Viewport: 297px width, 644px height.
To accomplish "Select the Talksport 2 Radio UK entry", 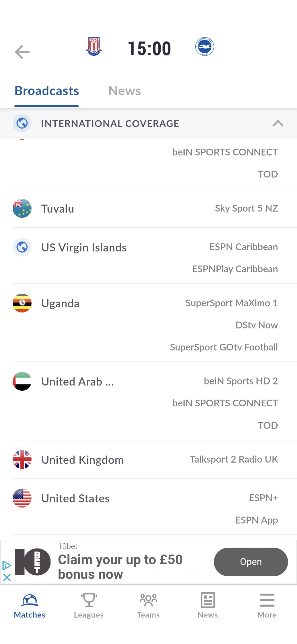I will tap(234, 459).
